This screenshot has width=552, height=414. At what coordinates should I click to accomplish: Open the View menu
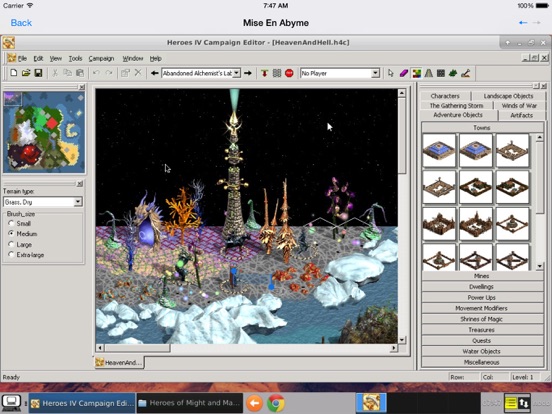click(x=56, y=58)
